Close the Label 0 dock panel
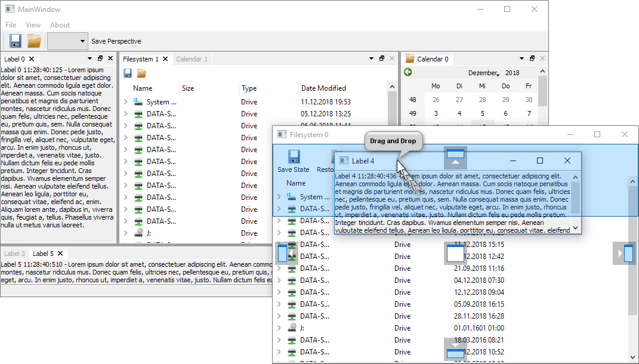 tap(110, 58)
